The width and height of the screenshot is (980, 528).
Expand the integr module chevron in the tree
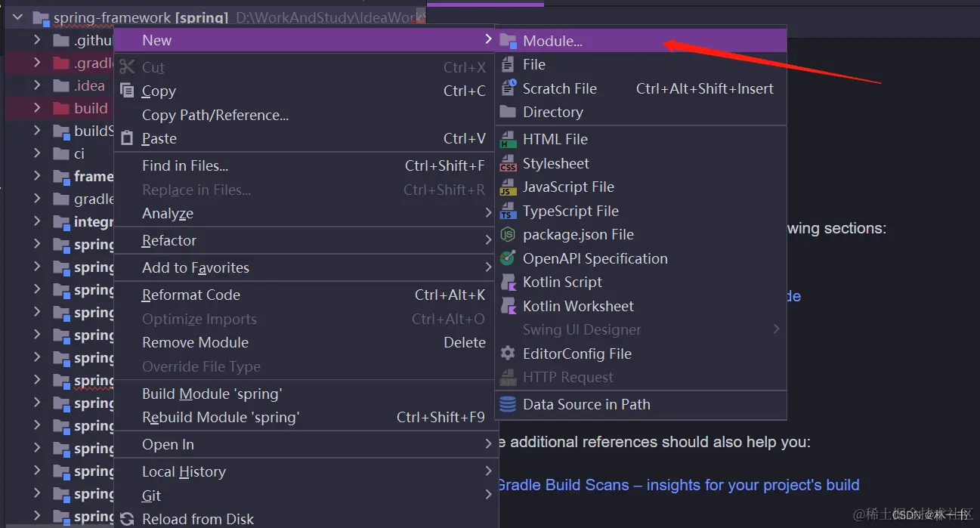coord(37,221)
